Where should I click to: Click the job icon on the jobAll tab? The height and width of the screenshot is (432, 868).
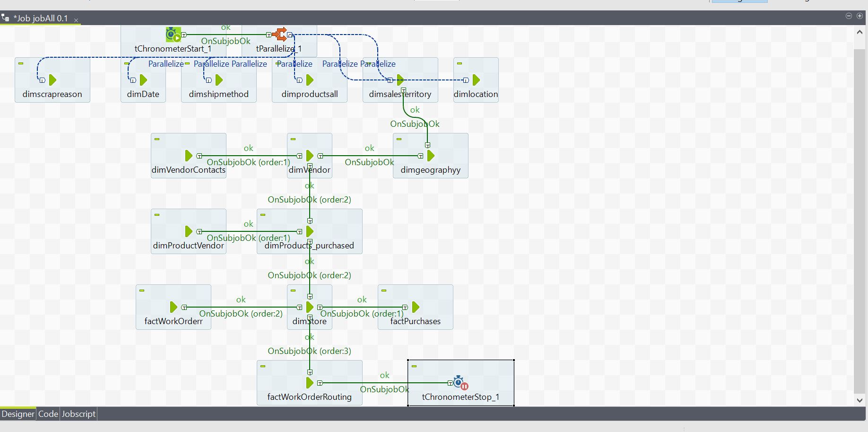point(6,18)
